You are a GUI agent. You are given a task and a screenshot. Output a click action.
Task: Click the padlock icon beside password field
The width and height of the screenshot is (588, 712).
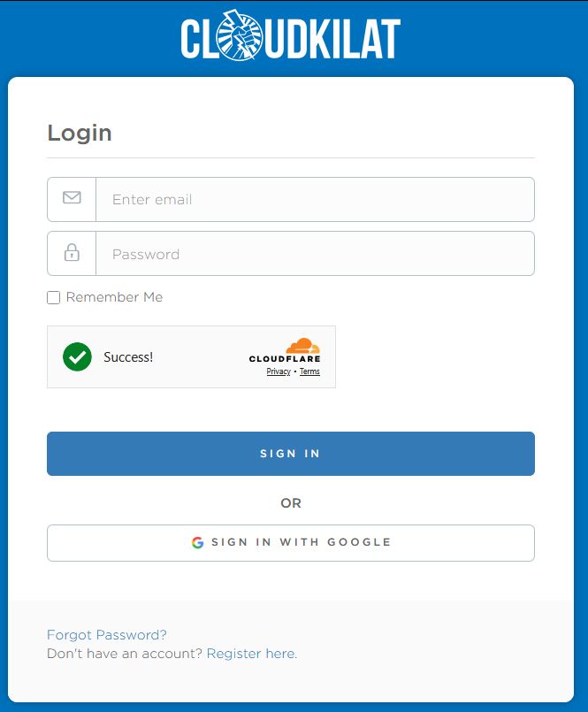pos(71,253)
